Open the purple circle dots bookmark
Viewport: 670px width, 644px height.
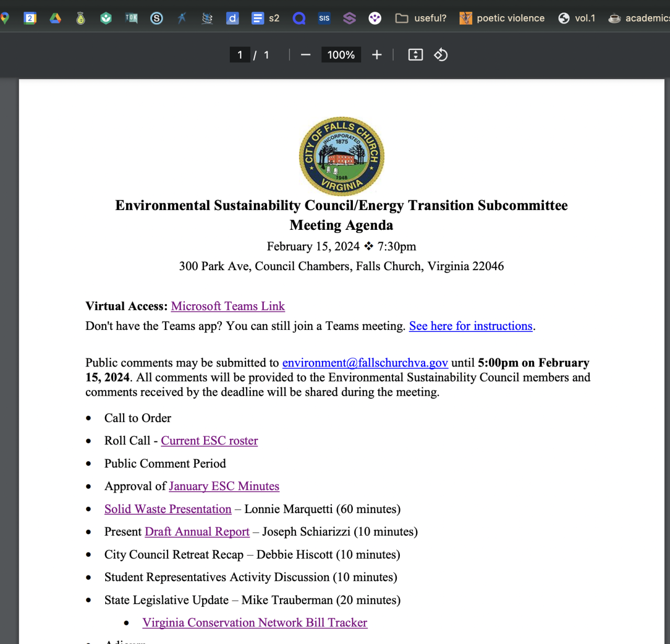coord(375,18)
